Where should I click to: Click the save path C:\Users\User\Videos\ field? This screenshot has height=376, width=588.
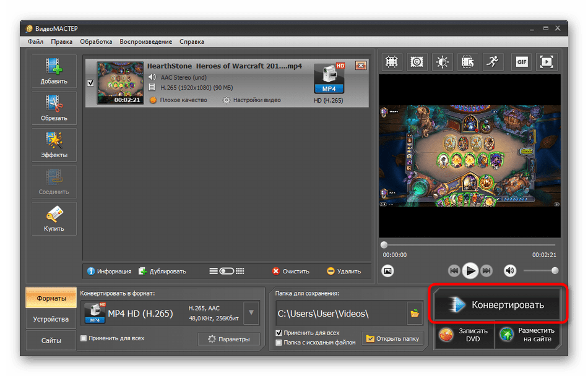pyautogui.click(x=342, y=314)
